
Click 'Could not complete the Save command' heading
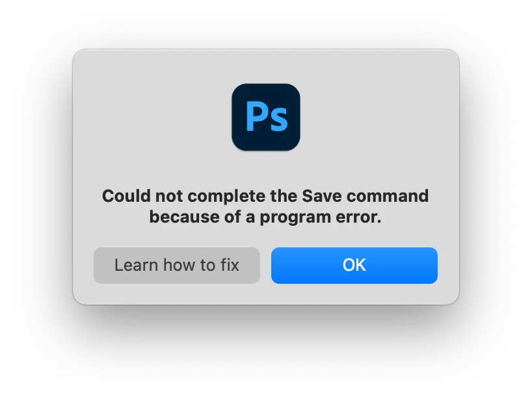(265, 196)
